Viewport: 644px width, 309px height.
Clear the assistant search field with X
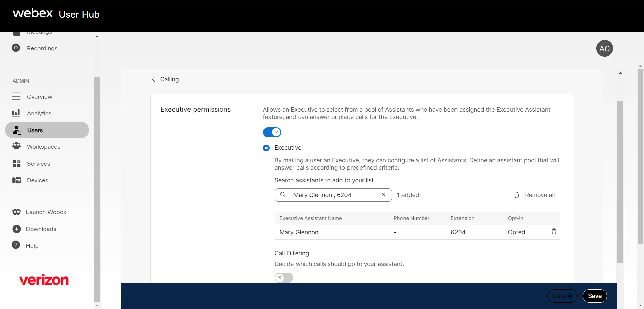point(384,195)
